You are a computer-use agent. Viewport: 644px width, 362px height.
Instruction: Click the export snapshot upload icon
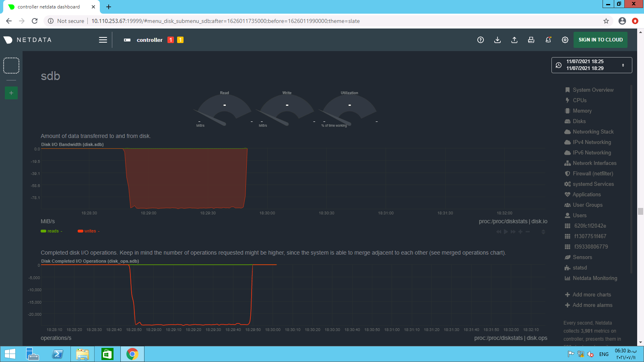(514, 40)
